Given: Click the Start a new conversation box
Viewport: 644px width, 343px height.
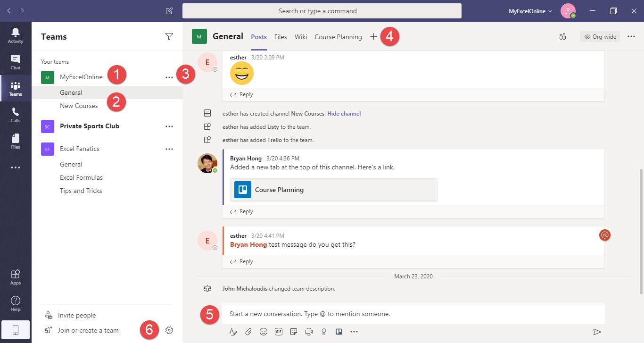Looking at the screenshot, I should (413, 314).
